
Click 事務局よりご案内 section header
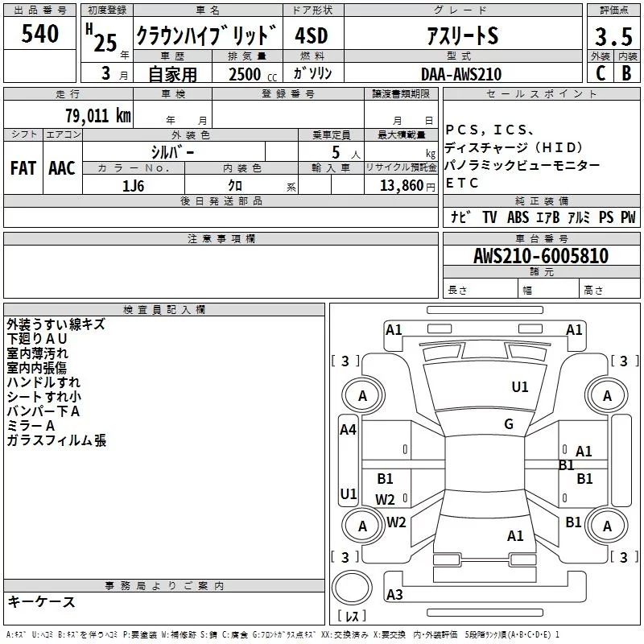[164, 586]
